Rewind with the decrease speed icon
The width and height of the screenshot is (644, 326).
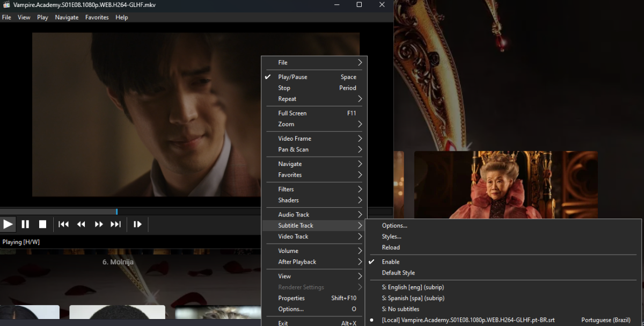(81, 224)
